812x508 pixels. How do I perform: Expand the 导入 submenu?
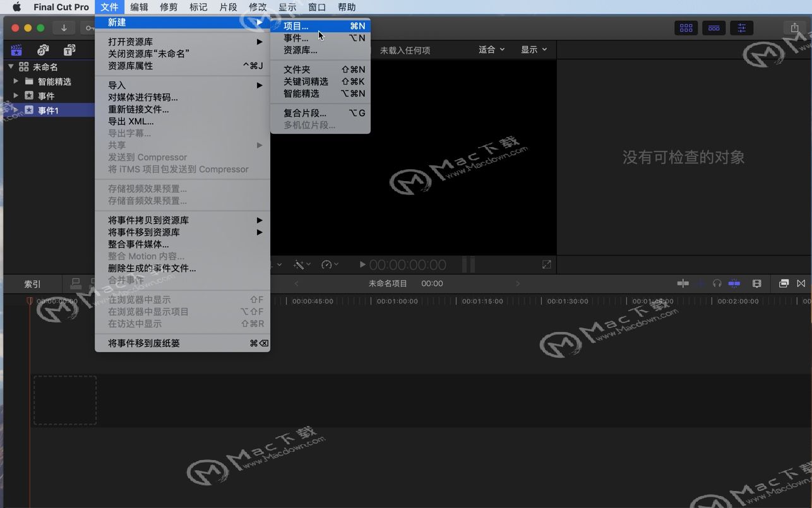pyautogui.click(x=182, y=85)
